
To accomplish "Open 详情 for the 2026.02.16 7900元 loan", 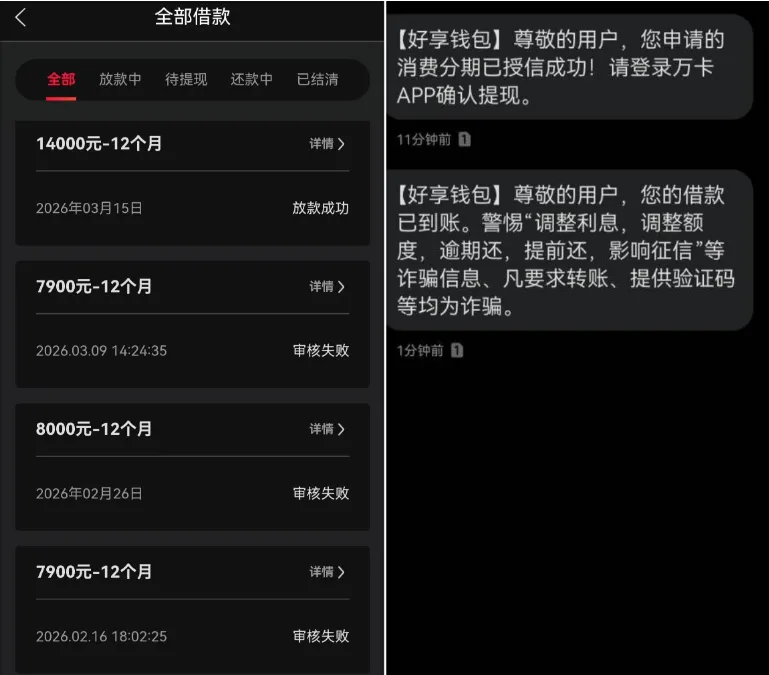I will [x=327, y=572].
